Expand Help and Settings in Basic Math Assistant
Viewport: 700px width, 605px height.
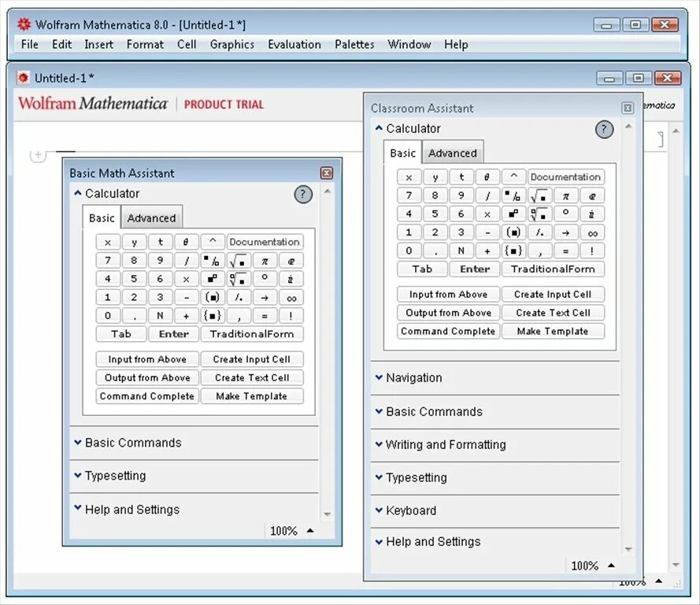[78, 509]
